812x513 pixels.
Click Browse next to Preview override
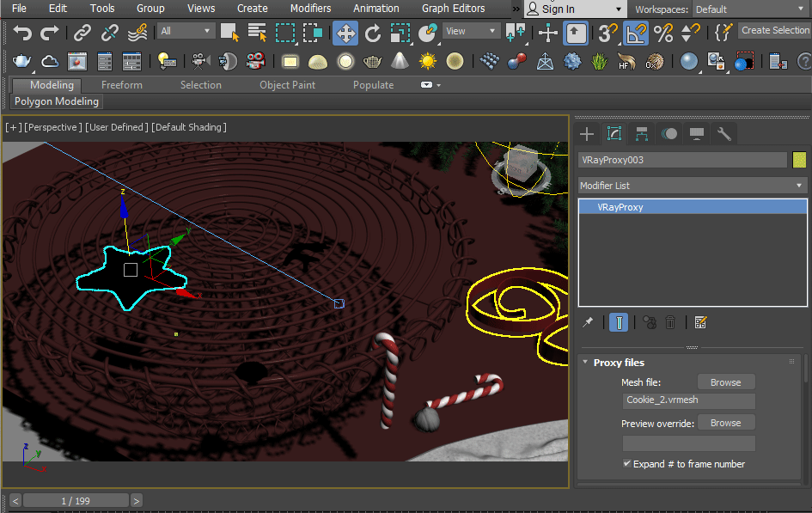(x=725, y=423)
